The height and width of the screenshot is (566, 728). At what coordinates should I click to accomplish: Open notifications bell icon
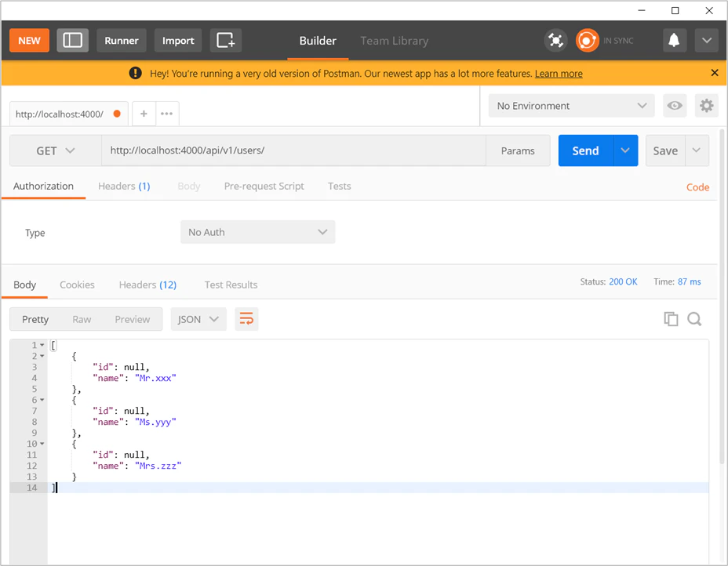(674, 40)
